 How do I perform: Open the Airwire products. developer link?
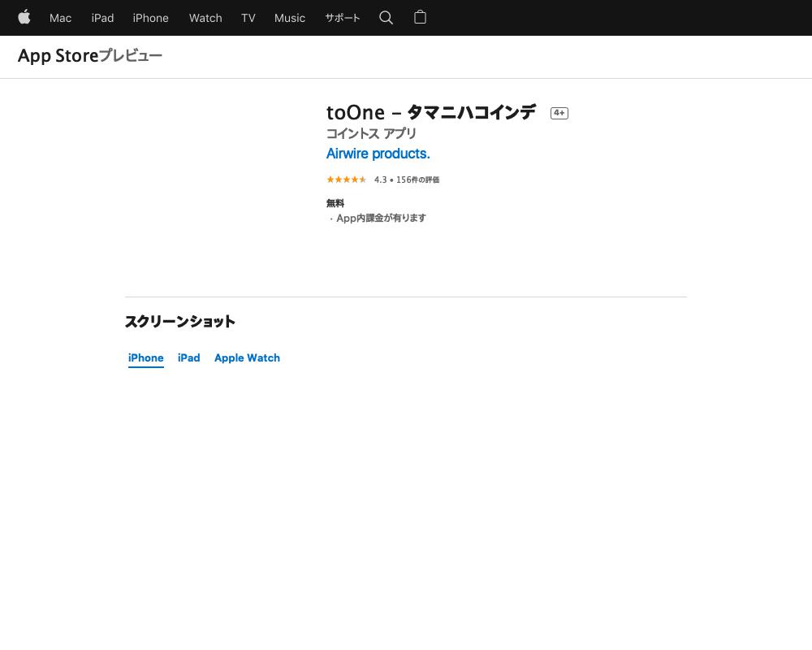click(378, 154)
